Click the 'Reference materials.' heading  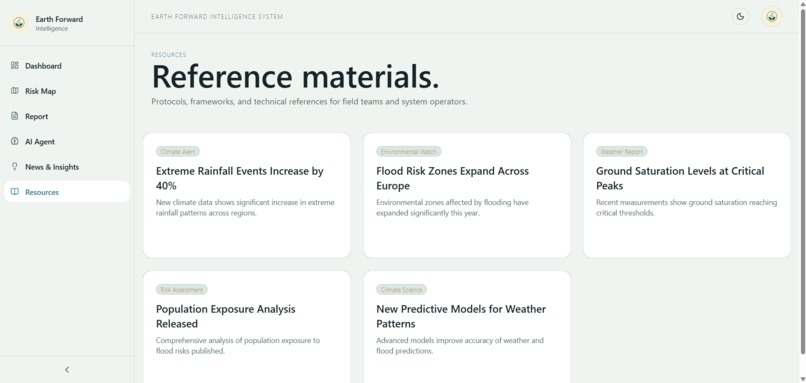(x=296, y=76)
